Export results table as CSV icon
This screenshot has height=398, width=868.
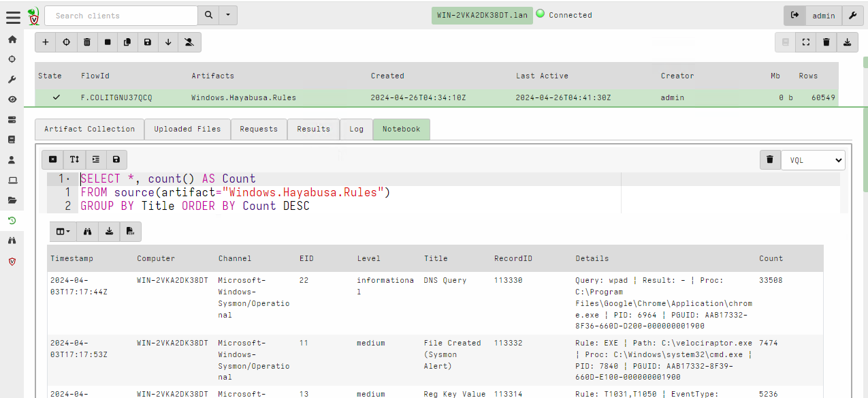click(130, 232)
